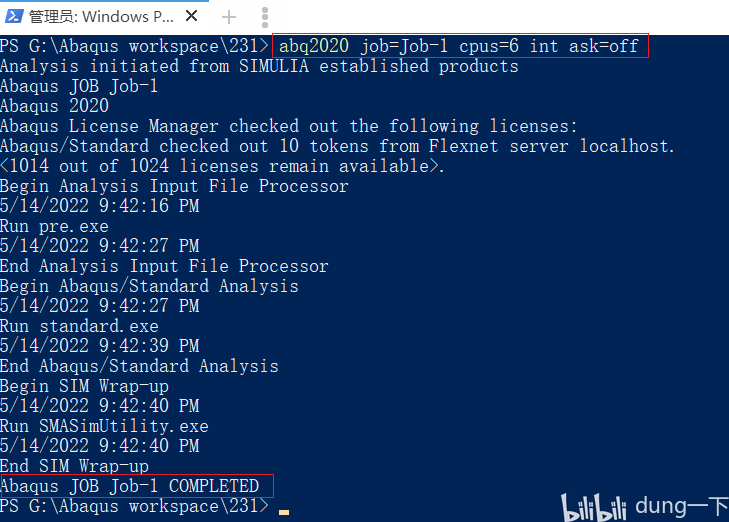Click the Begin Analysis Input File Processor line
Image resolution: width=729 pixels, height=522 pixels.
[174, 186]
